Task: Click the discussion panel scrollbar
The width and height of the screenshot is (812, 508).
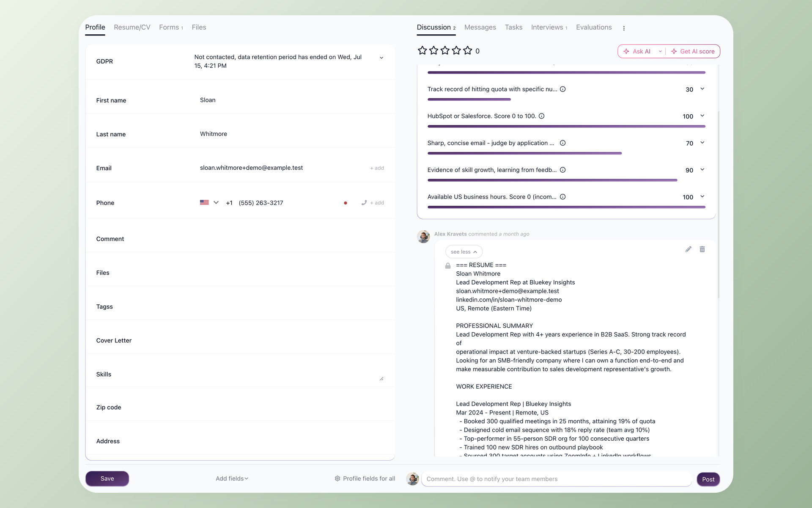Action: [718, 205]
